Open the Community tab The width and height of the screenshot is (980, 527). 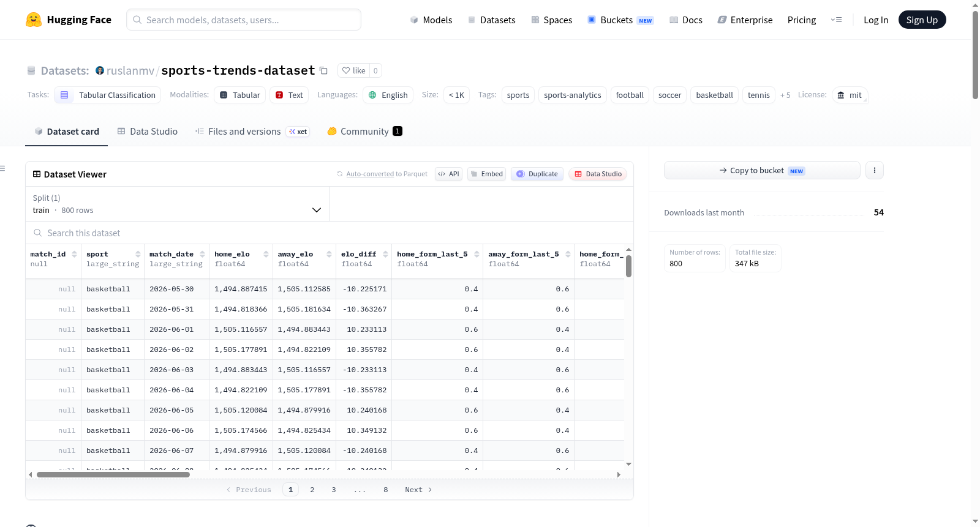coord(364,131)
